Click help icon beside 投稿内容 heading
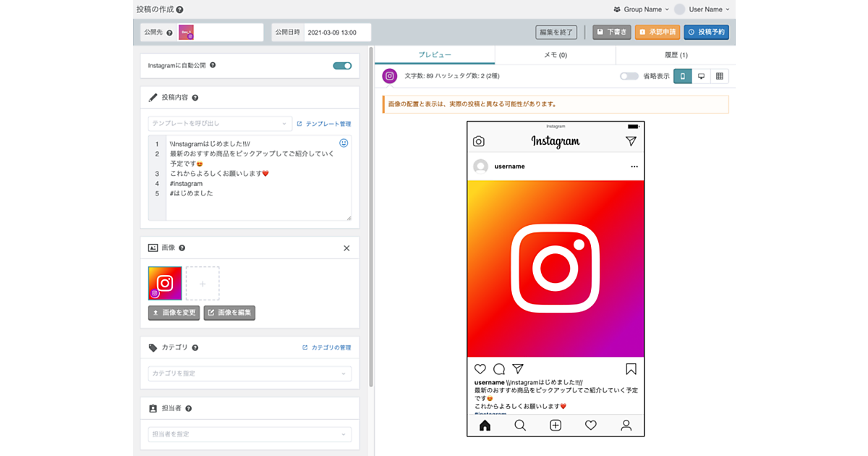The width and height of the screenshot is (868, 456). 195,98
